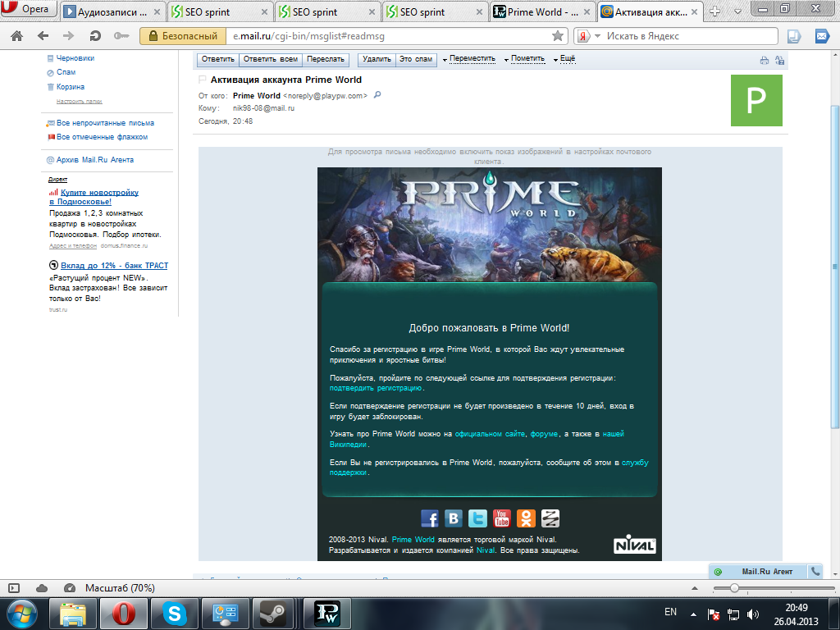
Task: Reload the page with refresh icon
Action: click(95, 36)
